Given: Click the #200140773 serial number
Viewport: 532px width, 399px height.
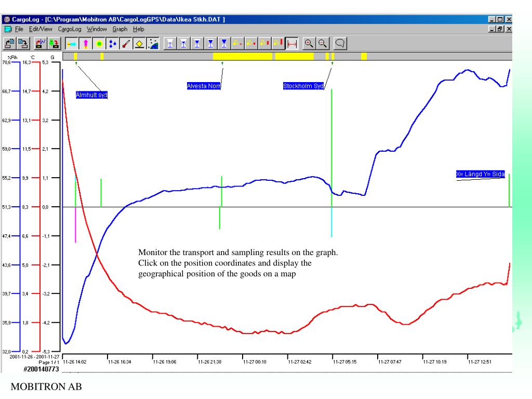Looking at the screenshot, I should (x=41, y=369).
